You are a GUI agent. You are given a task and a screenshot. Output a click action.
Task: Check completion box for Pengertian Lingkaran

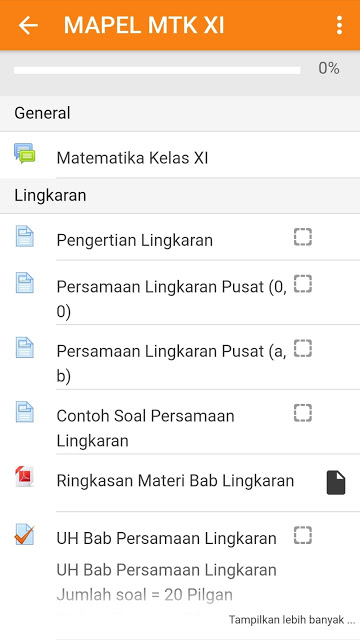click(x=303, y=237)
